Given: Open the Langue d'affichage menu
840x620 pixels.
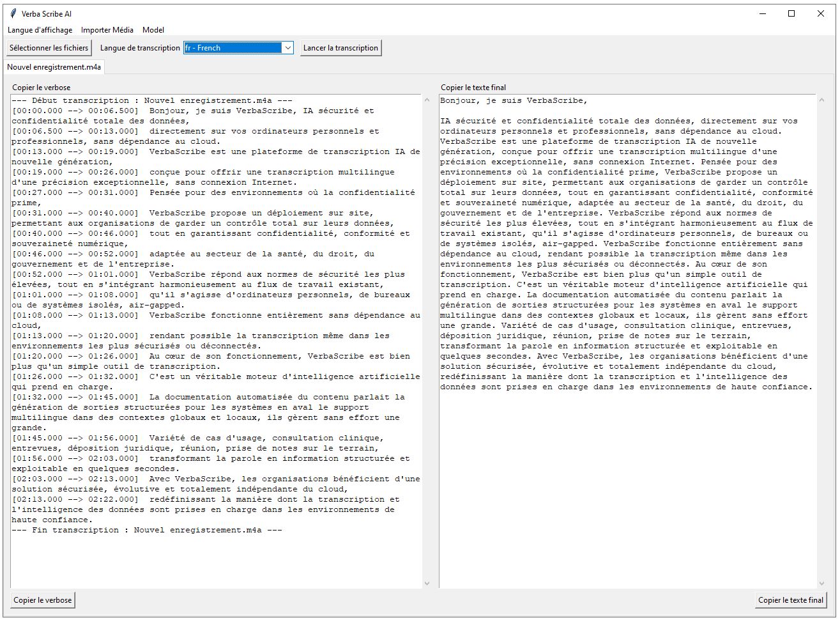Looking at the screenshot, I should (40, 30).
